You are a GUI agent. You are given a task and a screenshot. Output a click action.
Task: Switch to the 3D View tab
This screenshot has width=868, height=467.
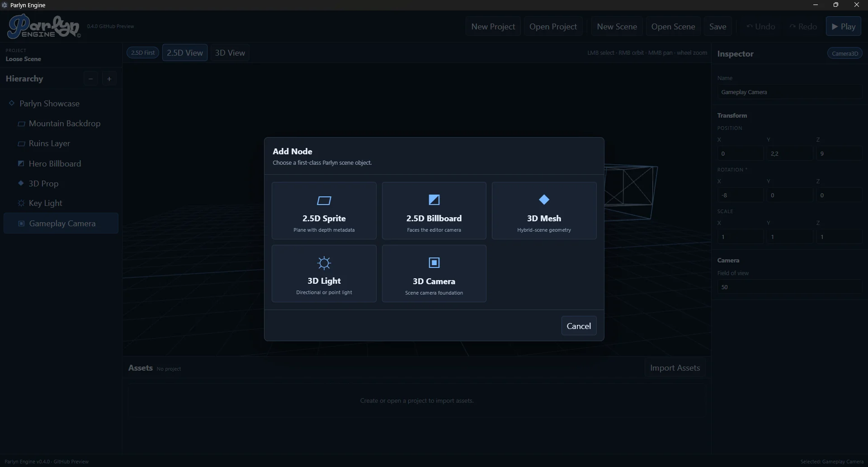tap(230, 52)
